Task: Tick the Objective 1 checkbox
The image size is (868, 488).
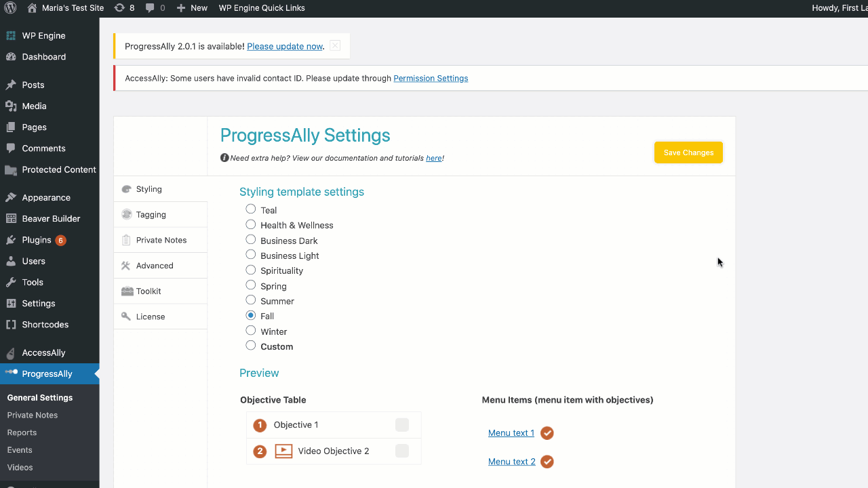Action: coord(402,425)
